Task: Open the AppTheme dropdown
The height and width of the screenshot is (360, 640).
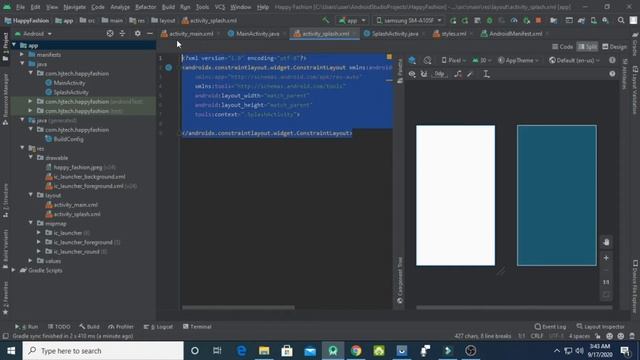Action: 518,60
